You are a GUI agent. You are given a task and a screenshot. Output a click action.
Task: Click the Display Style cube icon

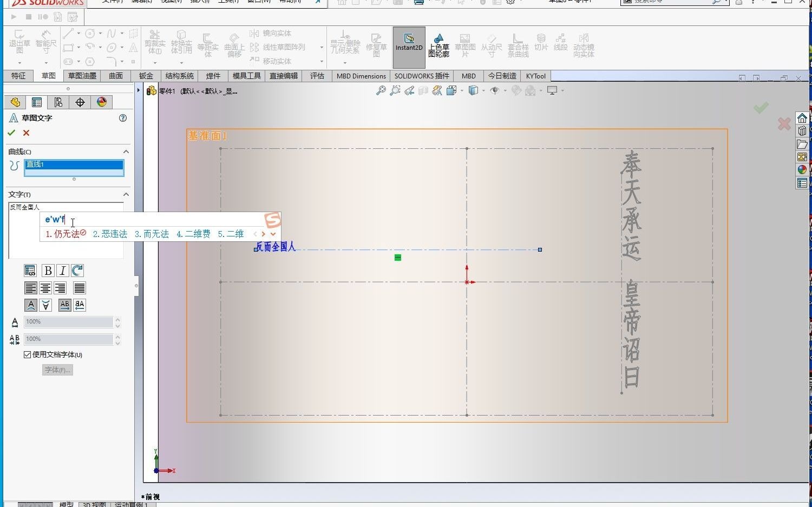(x=473, y=91)
